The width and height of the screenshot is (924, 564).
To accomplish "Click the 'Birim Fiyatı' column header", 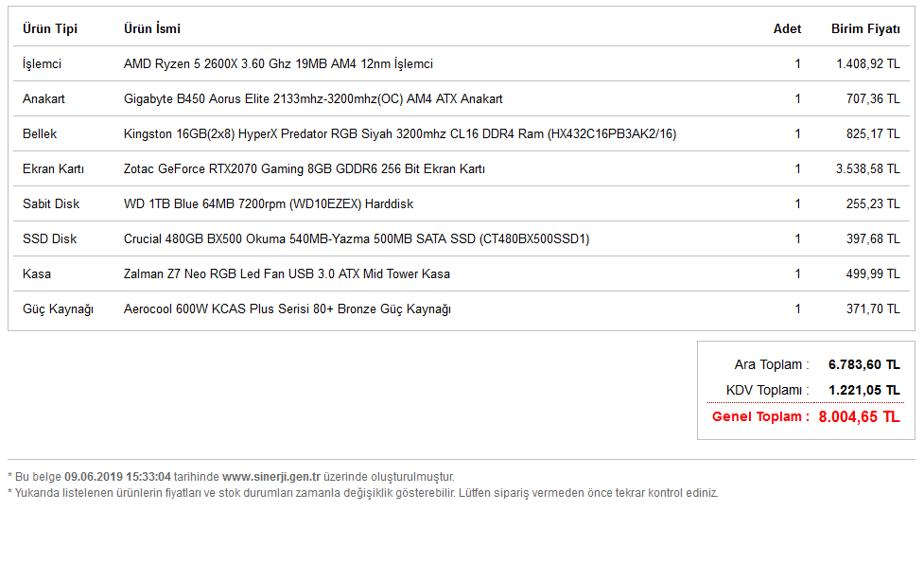I will pos(865,29).
